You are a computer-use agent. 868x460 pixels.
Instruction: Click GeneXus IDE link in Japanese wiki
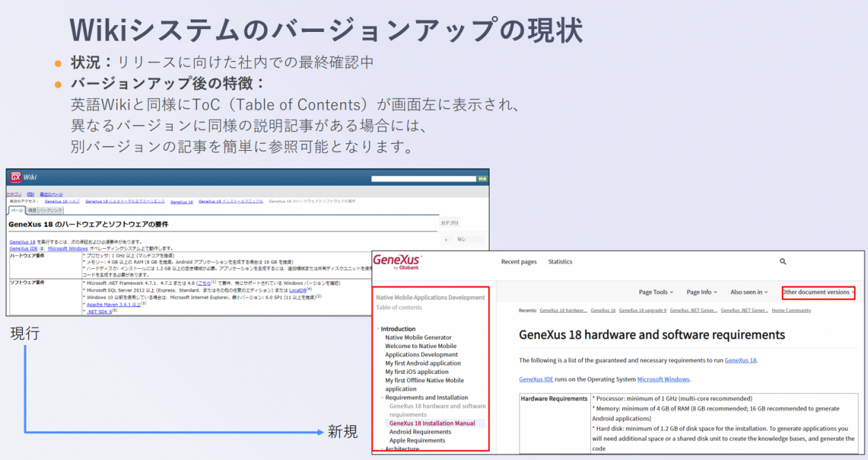[x=24, y=248]
